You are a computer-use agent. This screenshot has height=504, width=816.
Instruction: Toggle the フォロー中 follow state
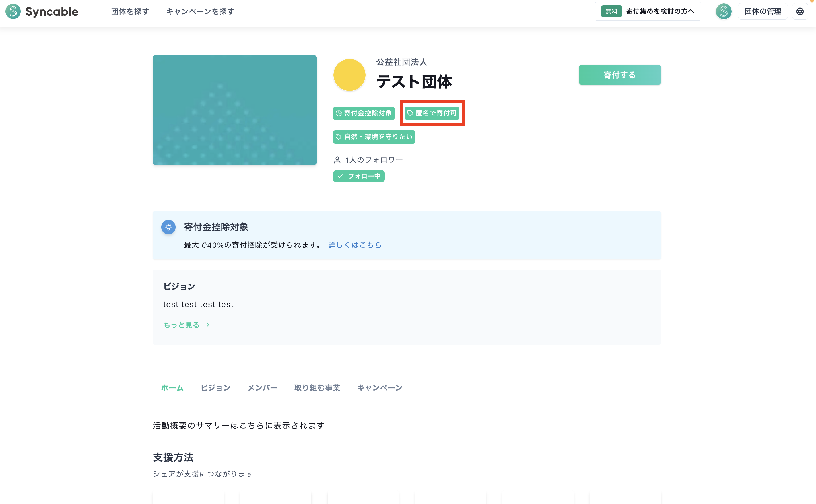(358, 176)
